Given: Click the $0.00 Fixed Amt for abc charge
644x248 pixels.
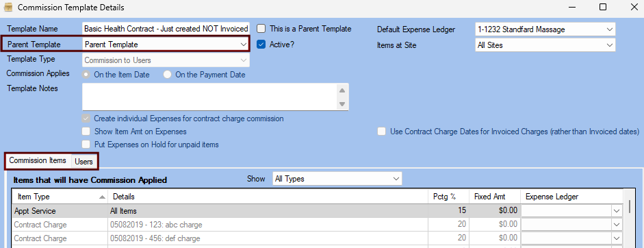Looking at the screenshot, I should pos(495,225).
